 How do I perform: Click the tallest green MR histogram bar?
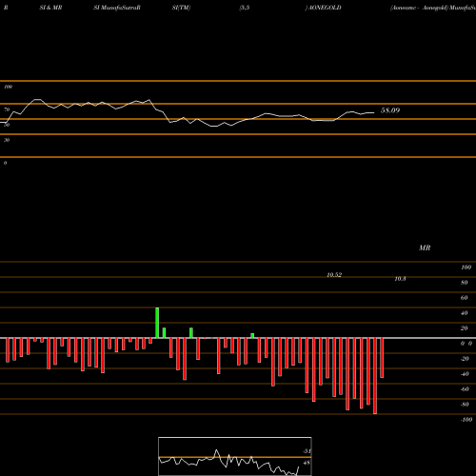[157, 323]
